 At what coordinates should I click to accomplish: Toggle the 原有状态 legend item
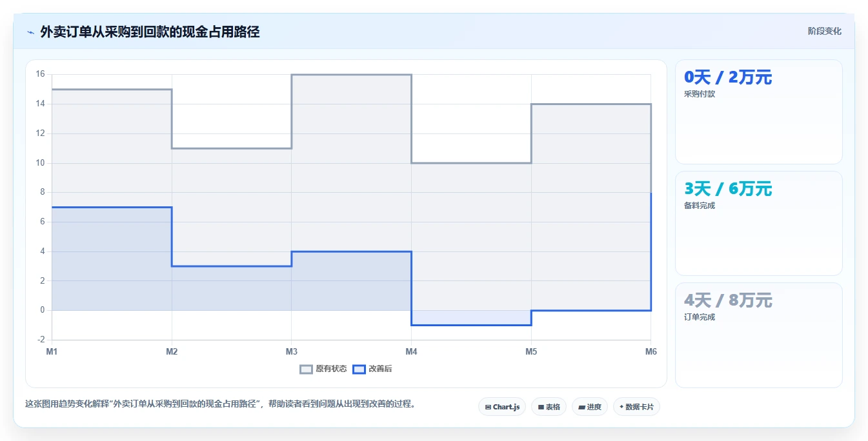pyautogui.click(x=323, y=369)
